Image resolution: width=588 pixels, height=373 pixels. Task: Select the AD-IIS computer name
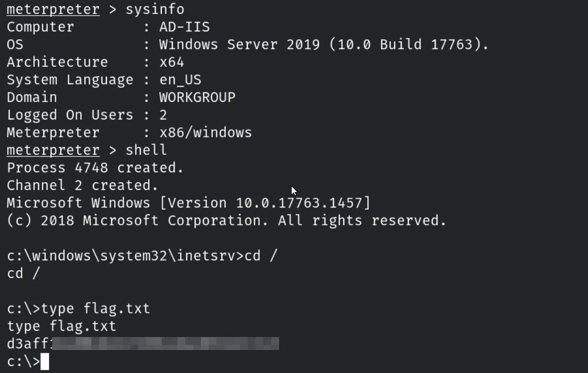[x=184, y=27]
